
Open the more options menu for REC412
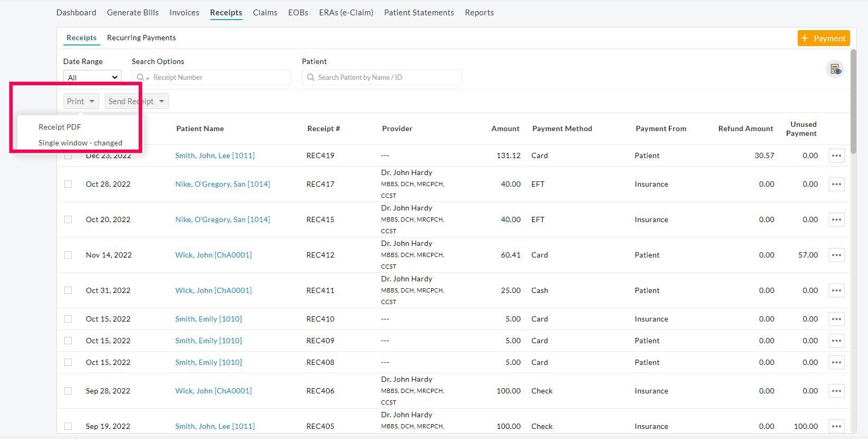836,255
